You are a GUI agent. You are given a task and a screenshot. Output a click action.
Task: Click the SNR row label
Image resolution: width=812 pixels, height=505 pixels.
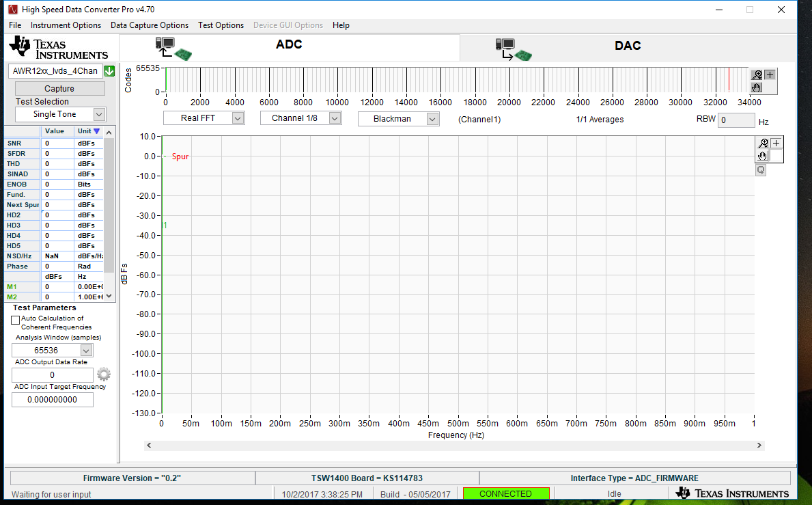(x=14, y=144)
